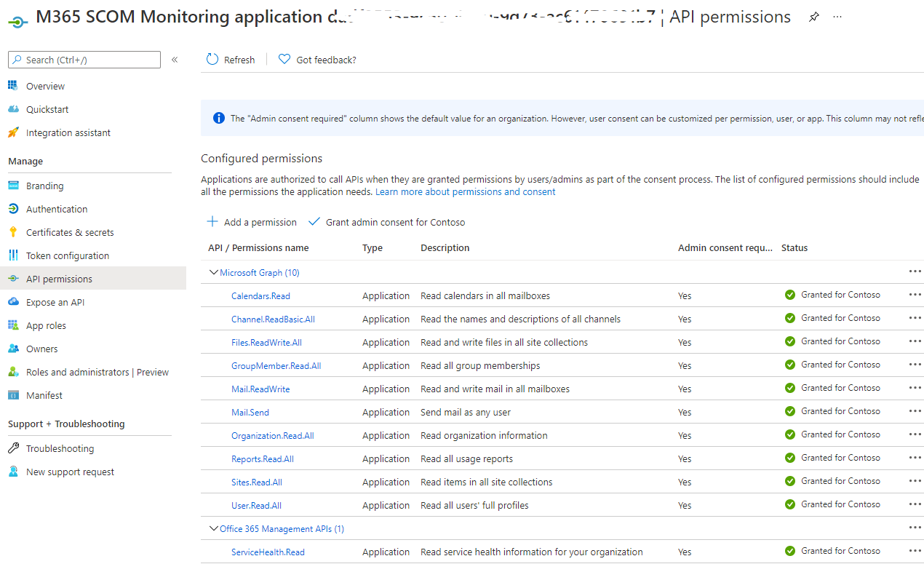The width and height of the screenshot is (924, 580).
Task: Collapse the Office 365 Management APIs group
Action: pyautogui.click(x=214, y=528)
